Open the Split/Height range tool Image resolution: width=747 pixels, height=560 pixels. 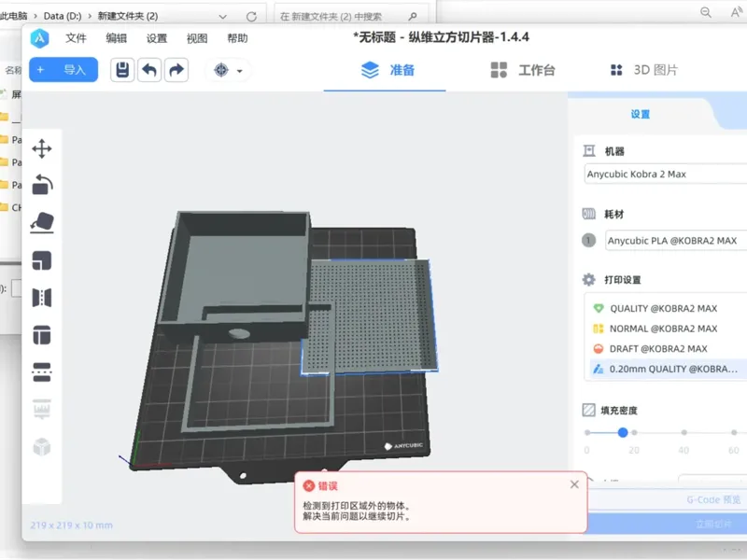(42, 371)
